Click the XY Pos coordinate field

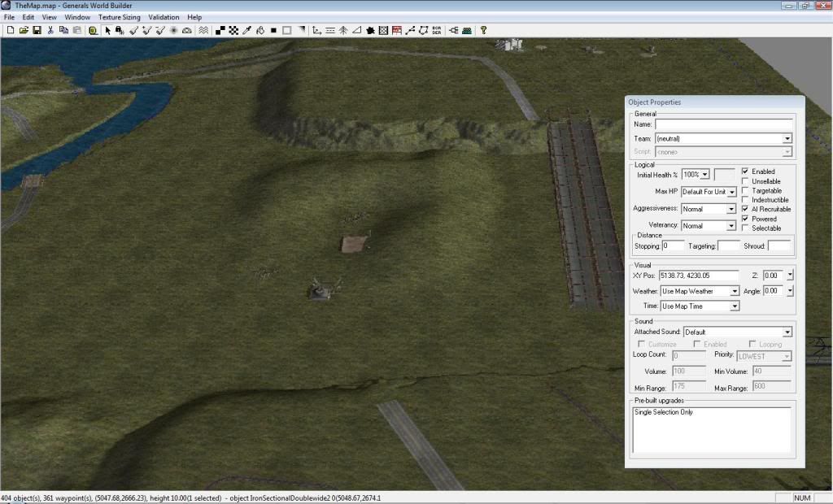coord(698,276)
